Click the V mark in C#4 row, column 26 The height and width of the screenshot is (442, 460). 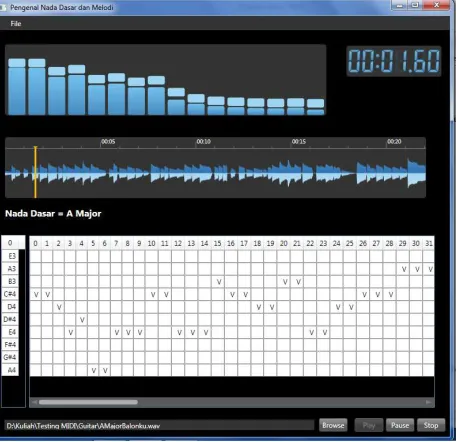[364, 295]
